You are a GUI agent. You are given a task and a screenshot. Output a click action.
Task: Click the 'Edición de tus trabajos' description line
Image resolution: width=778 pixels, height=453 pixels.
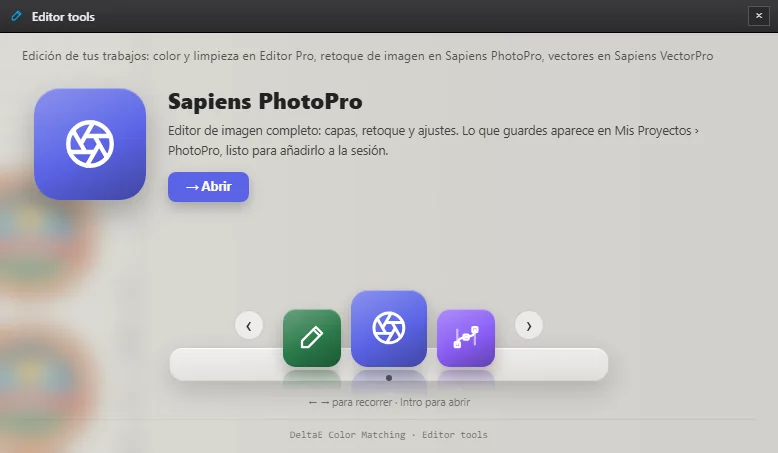pyautogui.click(x=368, y=56)
